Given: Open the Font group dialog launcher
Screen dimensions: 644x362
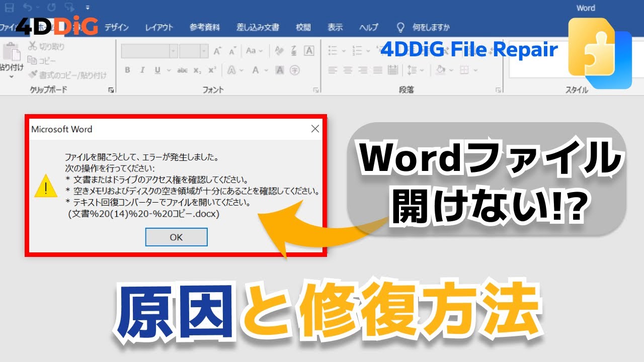Looking at the screenshot, I should [x=316, y=90].
